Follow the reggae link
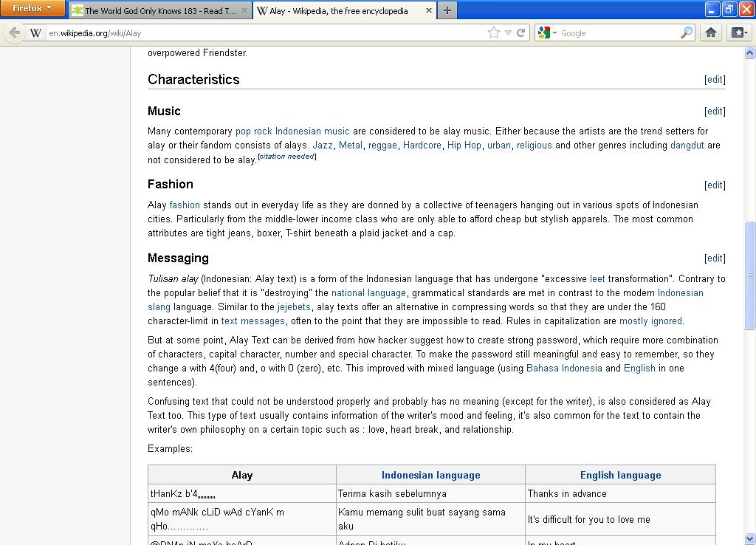 point(383,145)
